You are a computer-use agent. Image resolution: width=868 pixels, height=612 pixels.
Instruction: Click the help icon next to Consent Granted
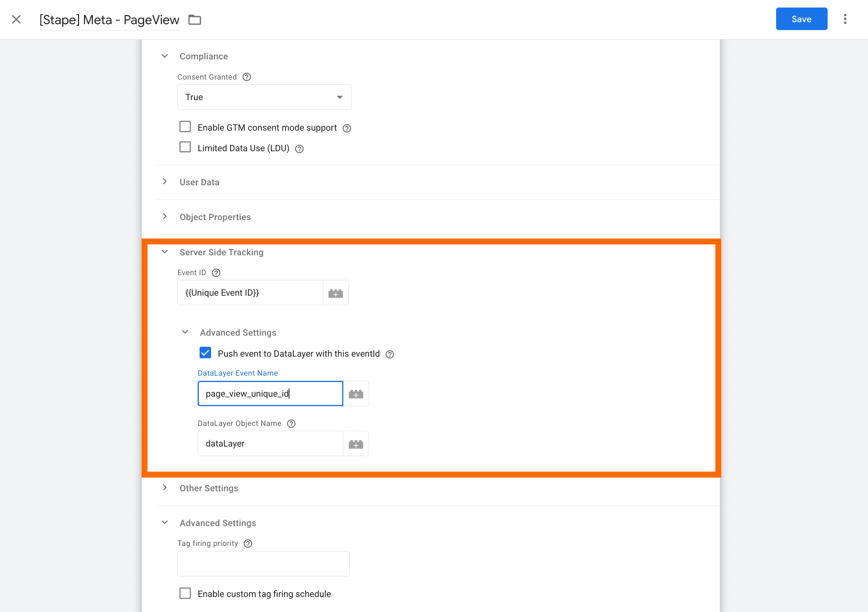(247, 77)
